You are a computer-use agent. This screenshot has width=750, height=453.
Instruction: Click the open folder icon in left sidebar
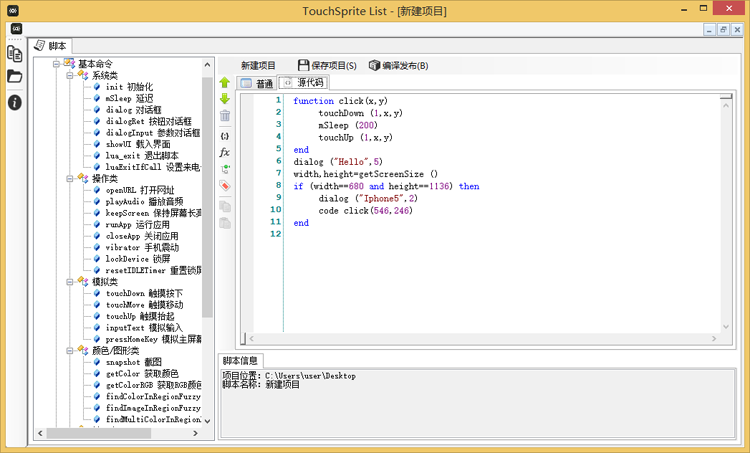pyautogui.click(x=15, y=76)
